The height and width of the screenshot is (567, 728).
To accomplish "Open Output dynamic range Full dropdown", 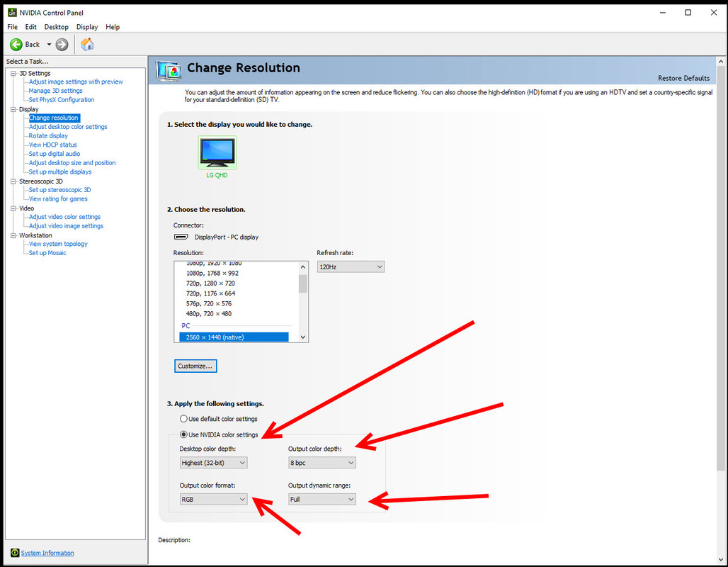I will coord(322,499).
